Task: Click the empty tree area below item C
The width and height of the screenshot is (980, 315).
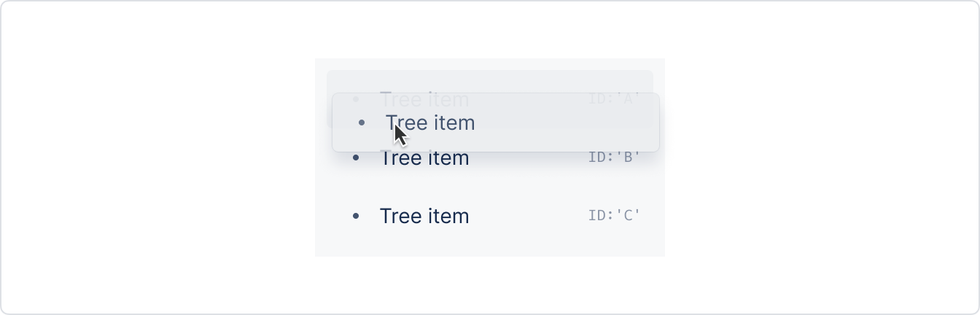Action: coord(490,250)
